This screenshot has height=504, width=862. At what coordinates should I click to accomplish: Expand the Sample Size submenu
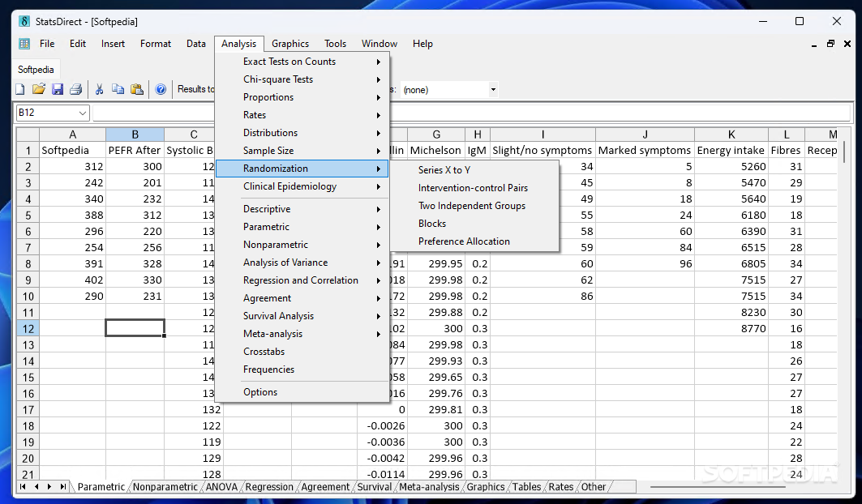coord(302,151)
